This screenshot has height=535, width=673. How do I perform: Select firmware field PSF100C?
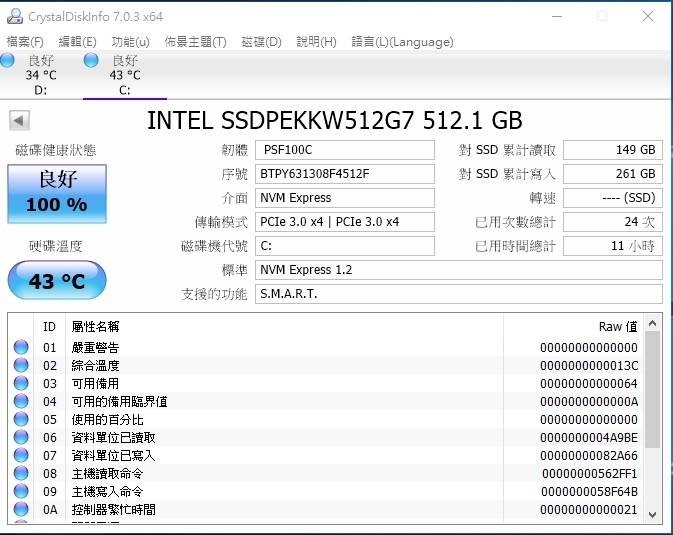(345, 150)
